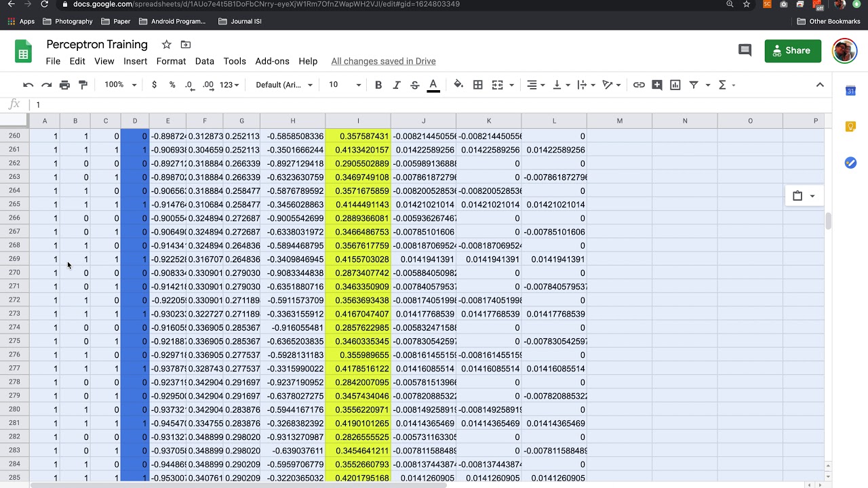The width and height of the screenshot is (868, 488).
Task: Open the File menu
Action: point(53,61)
